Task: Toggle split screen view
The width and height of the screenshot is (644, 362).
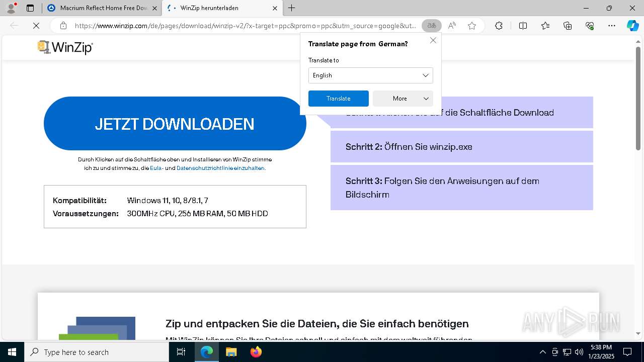Action: pos(523,26)
